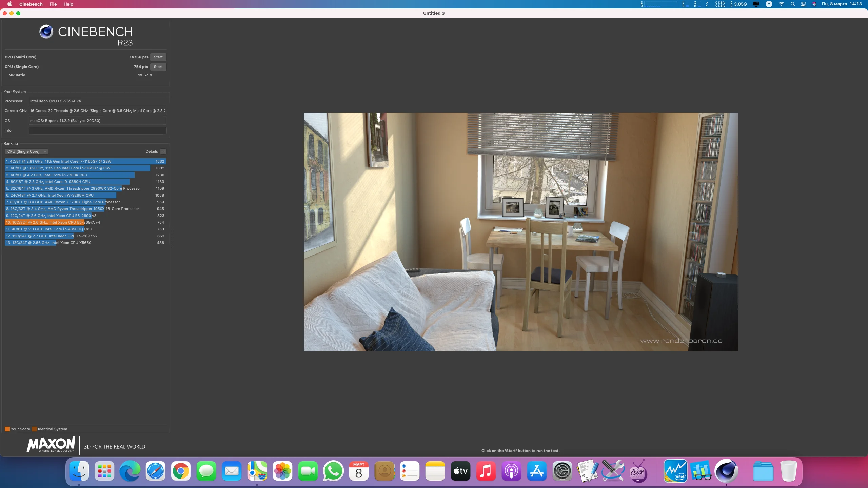This screenshot has height=488, width=868.
Task: Start the CPU Single Core test
Action: point(158,67)
